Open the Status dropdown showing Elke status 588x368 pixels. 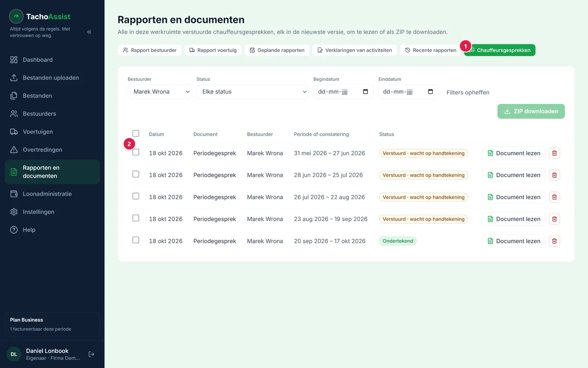[x=252, y=92]
